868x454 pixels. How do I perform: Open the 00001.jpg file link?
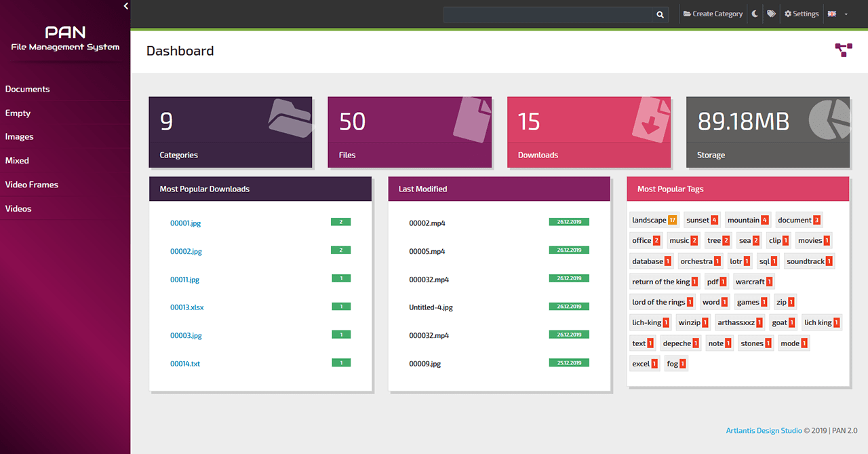click(x=186, y=223)
